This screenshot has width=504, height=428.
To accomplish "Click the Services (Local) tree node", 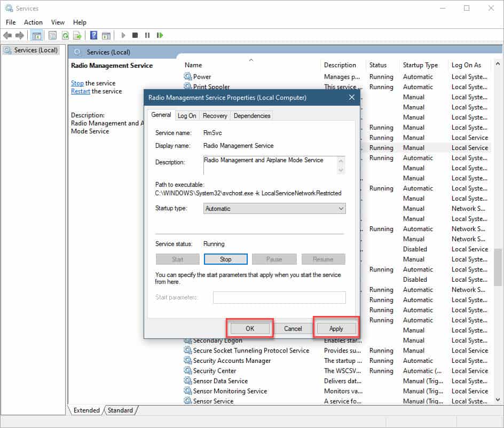I will coord(31,50).
